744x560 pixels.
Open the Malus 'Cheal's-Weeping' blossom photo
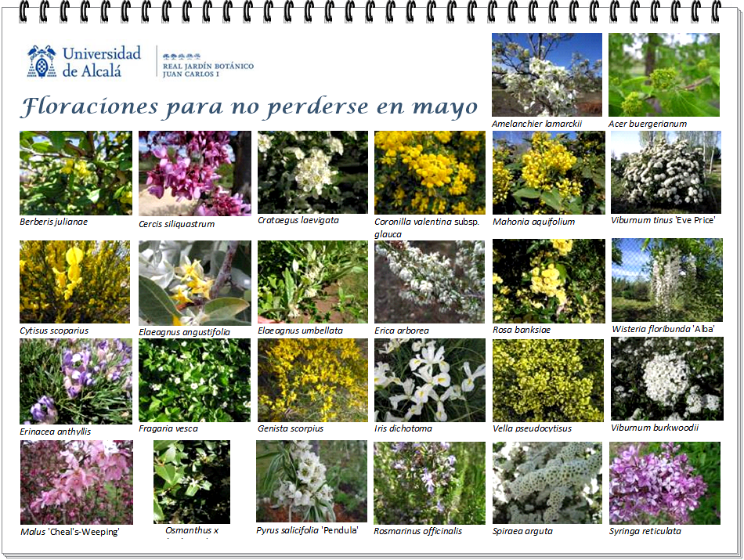[x=76, y=482]
